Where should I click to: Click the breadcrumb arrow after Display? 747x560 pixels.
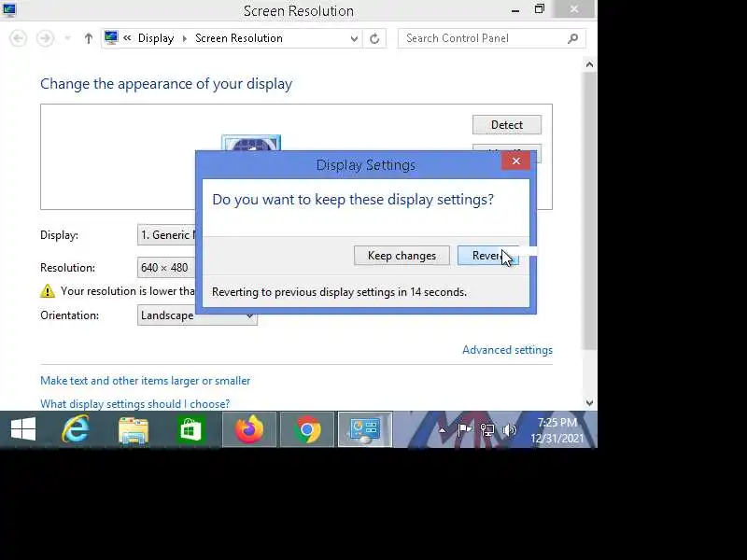[x=184, y=38]
